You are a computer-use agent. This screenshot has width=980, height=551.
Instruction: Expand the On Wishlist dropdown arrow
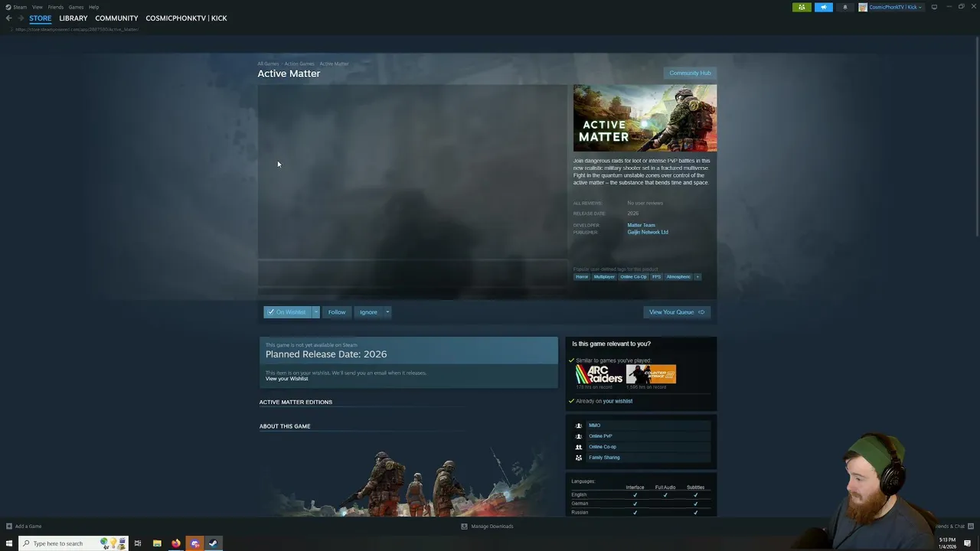click(315, 312)
